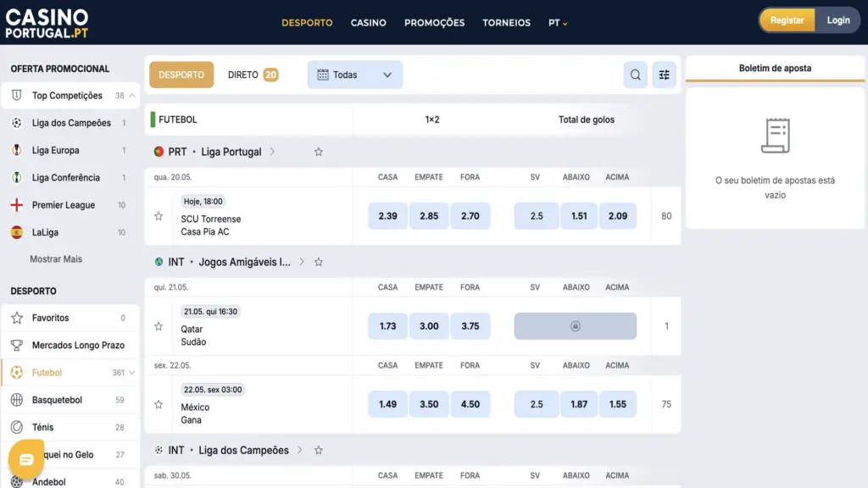
Task: Select away odds 4.50 for Gana
Action: [470, 404]
